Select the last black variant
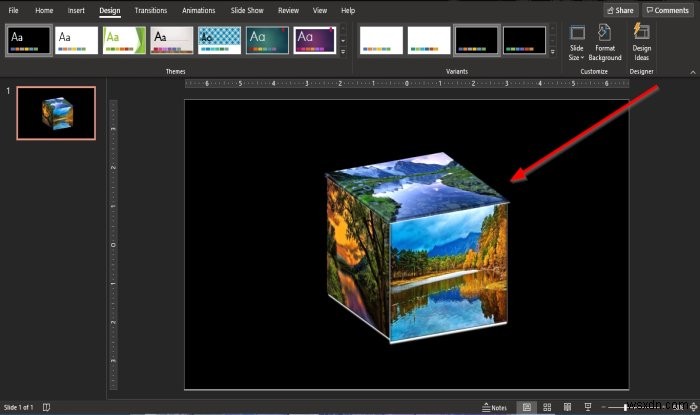The width and height of the screenshot is (700, 415). [x=524, y=40]
